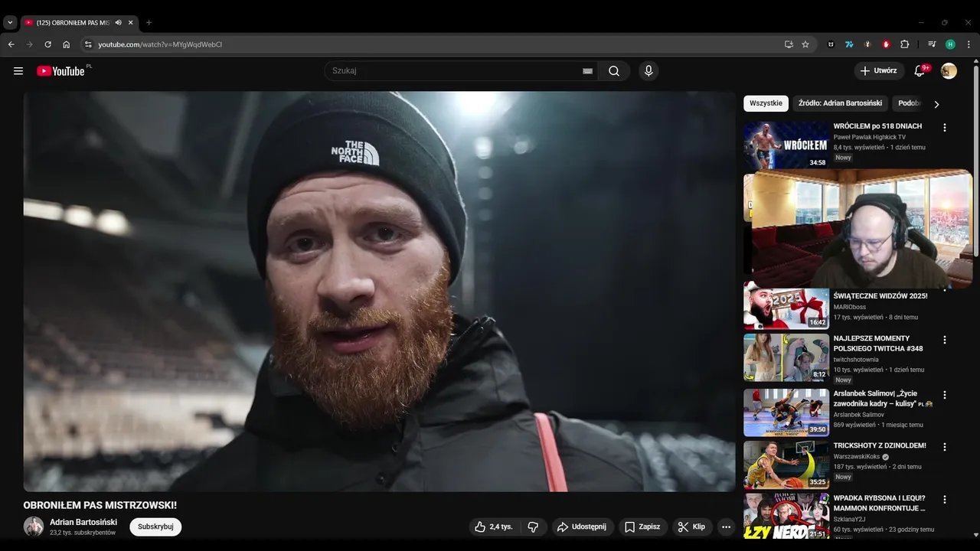The height and width of the screenshot is (551, 980).
Task: Click twitchshotownia channel name
Action: coord(856,360)
